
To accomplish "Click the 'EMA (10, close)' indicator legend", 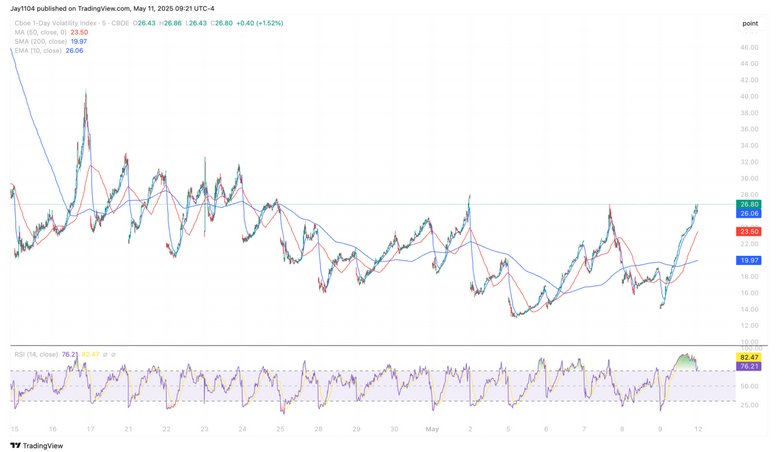I will (x=38, y=50).
